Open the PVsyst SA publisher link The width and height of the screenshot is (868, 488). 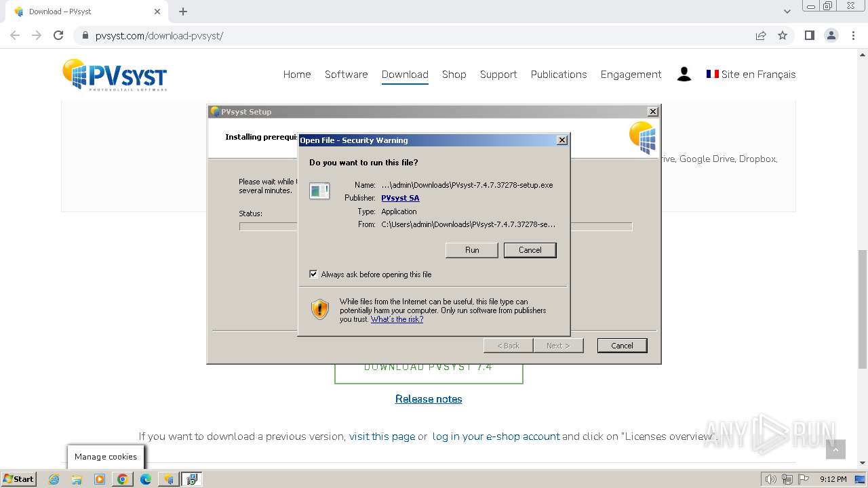400,198
